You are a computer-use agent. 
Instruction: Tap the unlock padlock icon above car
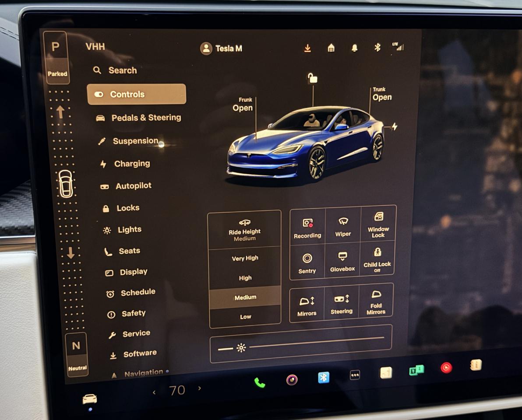coord(312,78)
